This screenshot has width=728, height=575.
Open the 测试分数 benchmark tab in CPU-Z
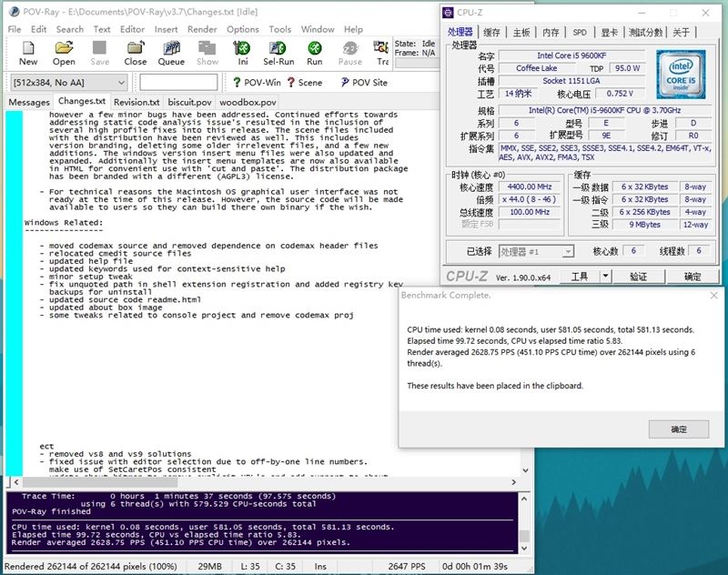(x=645, y=32)
